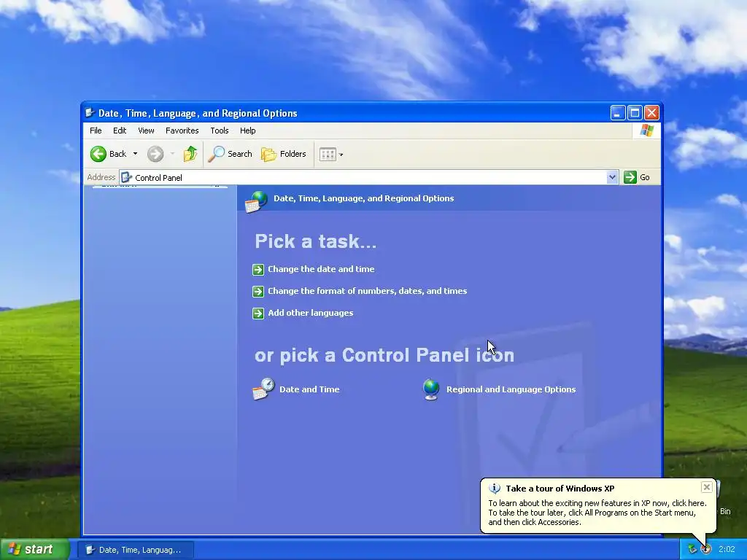Open the Favorites menu
The width and height of the screenshot is (747, 560).
[x=182, y=131]
